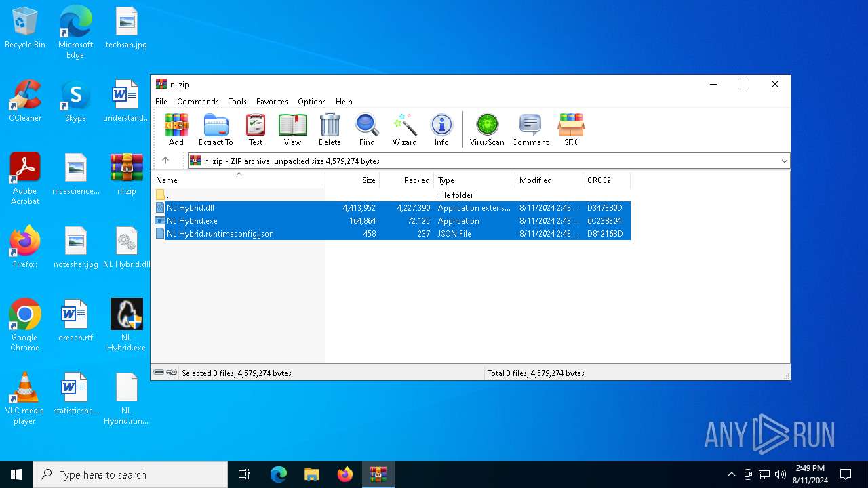Screen dimensions: 868x488
Task: Show hidden system tray icons
Action: 731,474
